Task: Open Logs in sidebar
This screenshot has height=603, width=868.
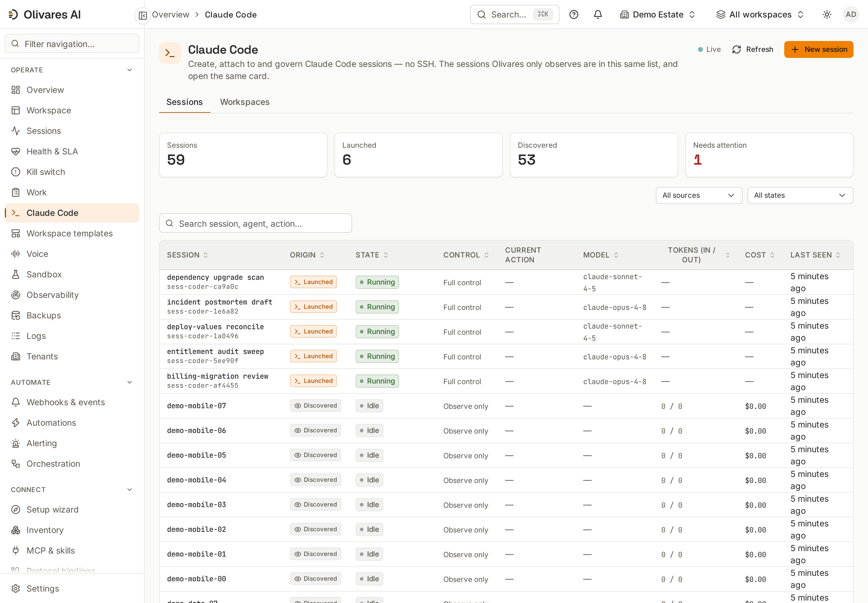Action: 72,336
